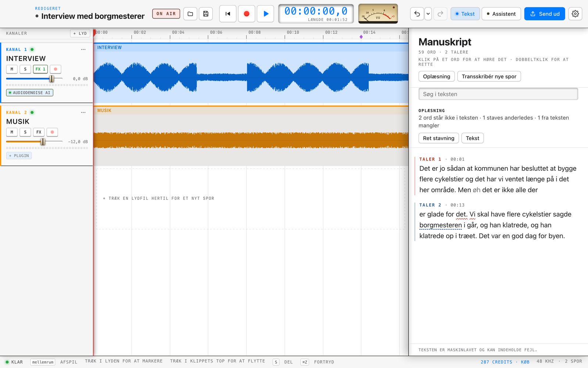Solo the MUSIK channel
This screenshot has height=368, width=588.
click(25, 132)
